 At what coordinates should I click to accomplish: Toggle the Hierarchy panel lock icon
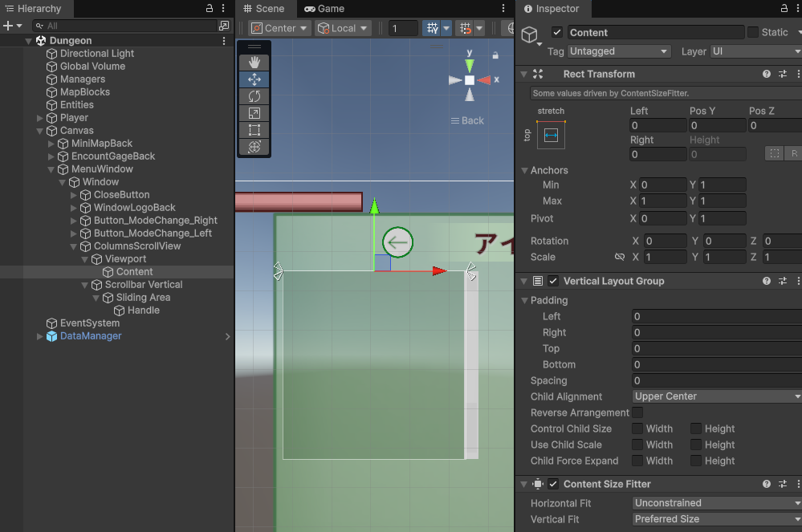click(x=210, y=8)
